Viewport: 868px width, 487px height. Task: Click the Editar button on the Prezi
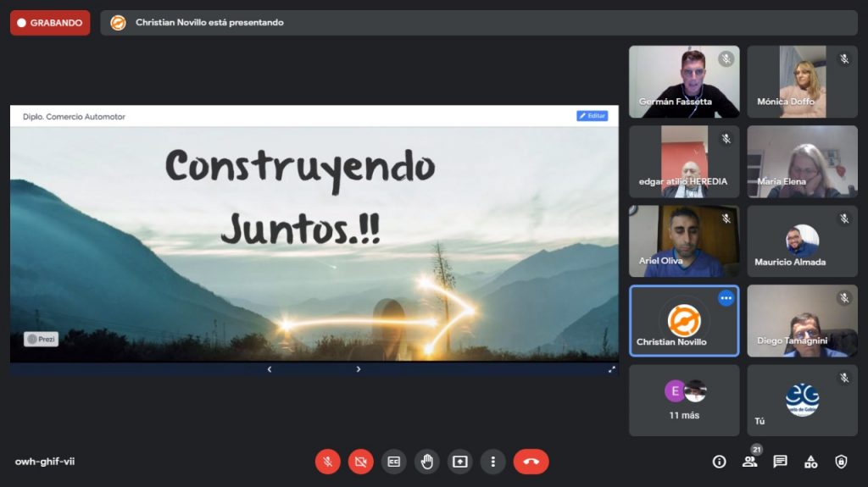592,116
